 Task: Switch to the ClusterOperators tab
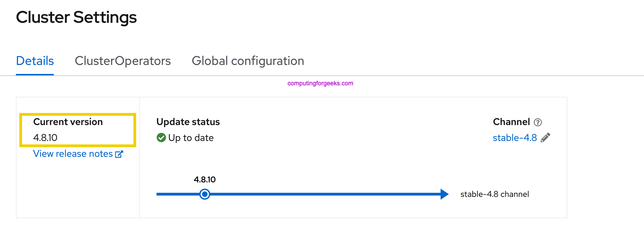click(123, 61)
